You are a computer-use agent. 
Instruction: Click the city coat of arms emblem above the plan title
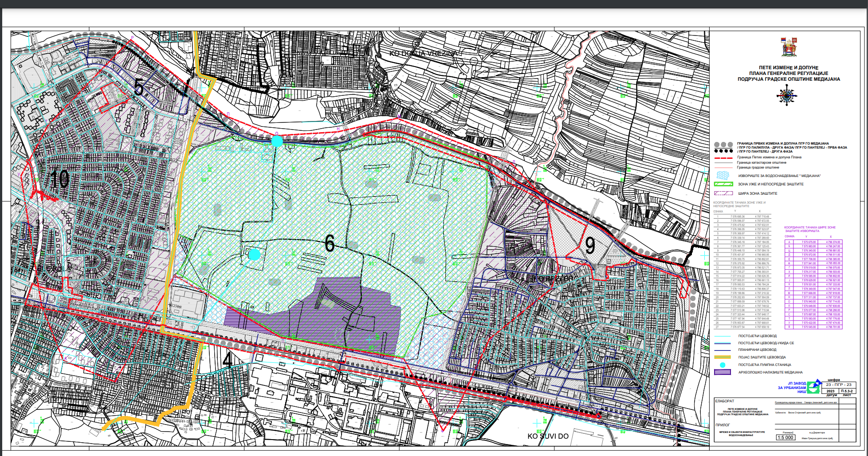(x=789, y=47)
